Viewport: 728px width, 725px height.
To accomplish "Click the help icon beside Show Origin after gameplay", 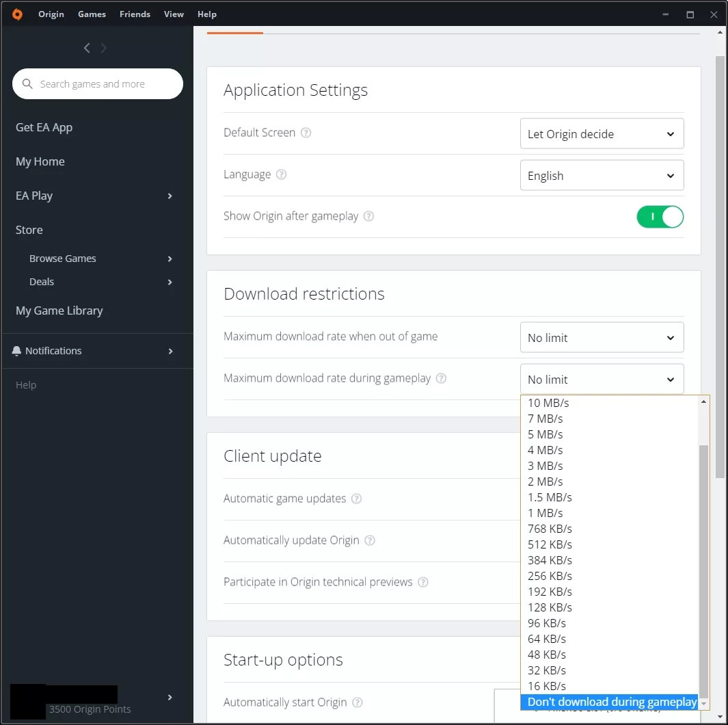I will (x=368, y=216).
